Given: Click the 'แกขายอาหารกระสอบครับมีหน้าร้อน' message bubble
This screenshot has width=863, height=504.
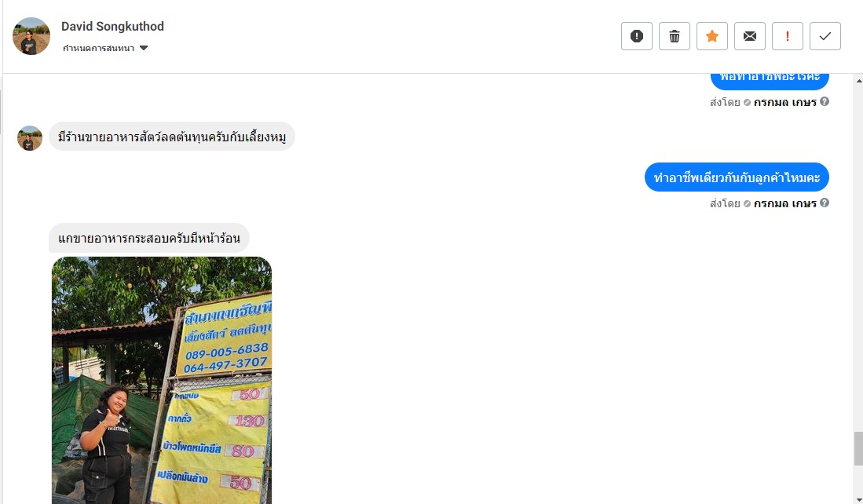Looking at the screenshot, I should coord(149,238).
